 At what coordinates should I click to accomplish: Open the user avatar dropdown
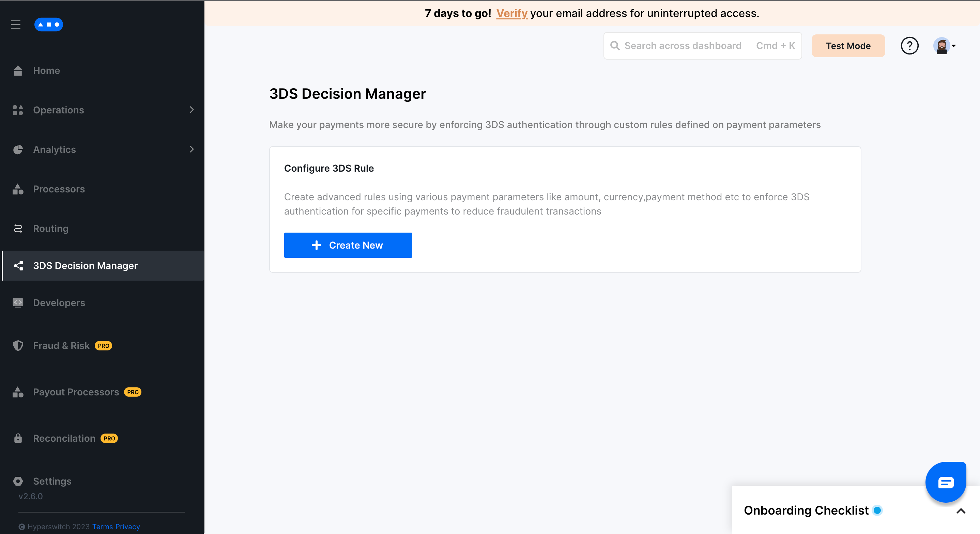pyautogui.click(x=944, y=46)
